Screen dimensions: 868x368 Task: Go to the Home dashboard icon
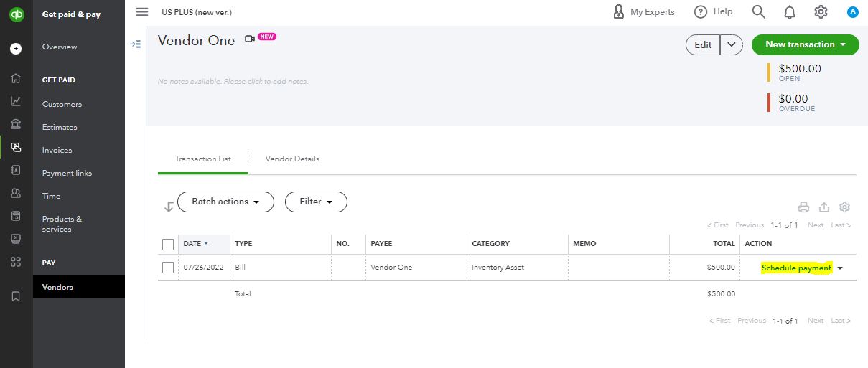pyautogui.click(x=16, y=78)
